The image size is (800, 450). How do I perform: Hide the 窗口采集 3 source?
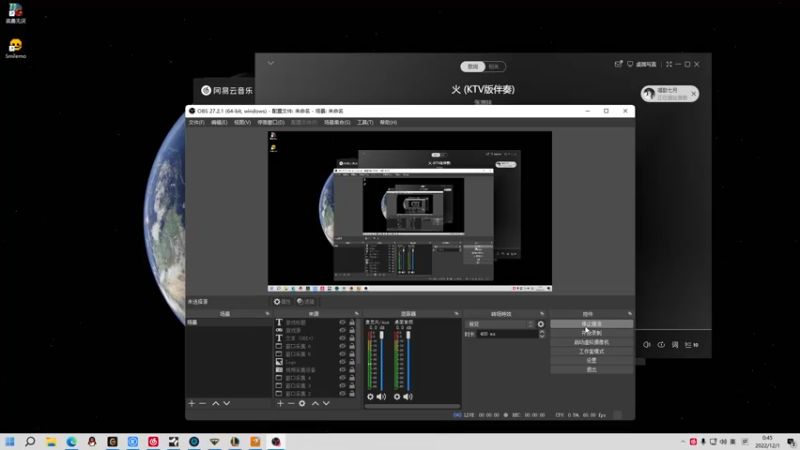342,386
